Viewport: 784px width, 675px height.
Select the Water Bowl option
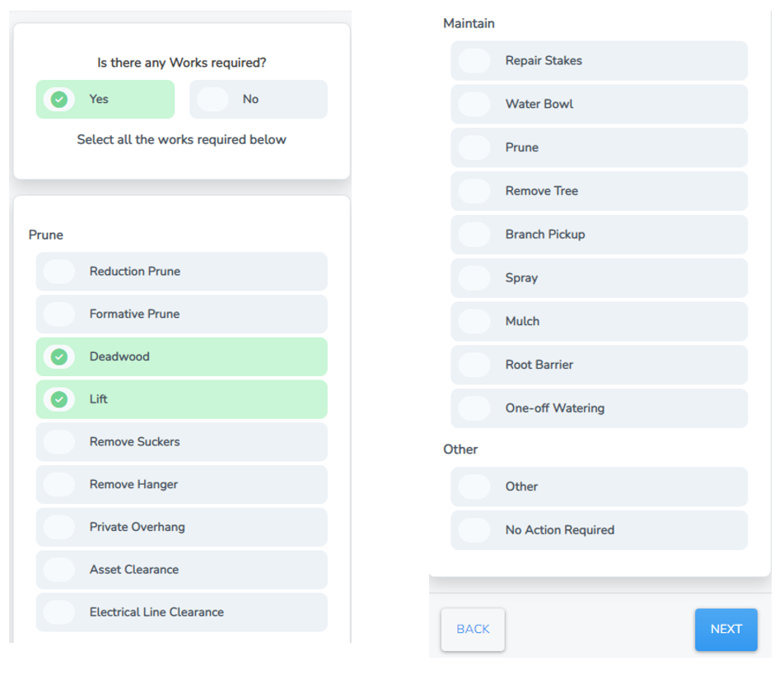point(599,104)
